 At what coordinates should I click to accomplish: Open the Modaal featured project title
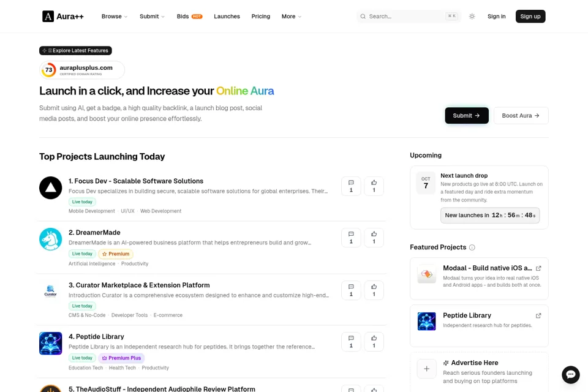pyautogui.click(x=487, y=268)
